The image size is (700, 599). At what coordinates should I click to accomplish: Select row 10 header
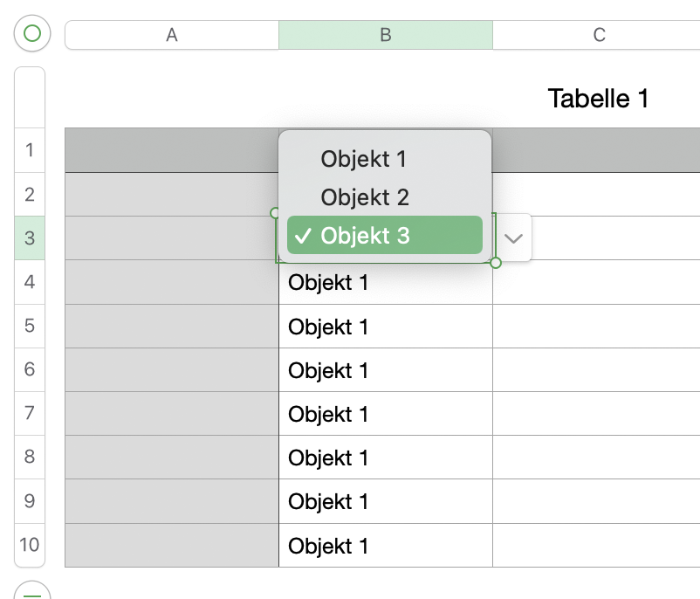(30, 545)
